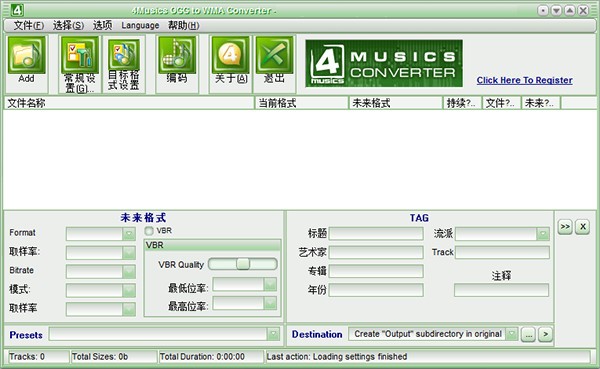Image resolution: width=600 pixels, height=369 pixels.
Task: Open the bottom 取样率 dropdown
Action: pyautogui.click(x=129, y=309)
